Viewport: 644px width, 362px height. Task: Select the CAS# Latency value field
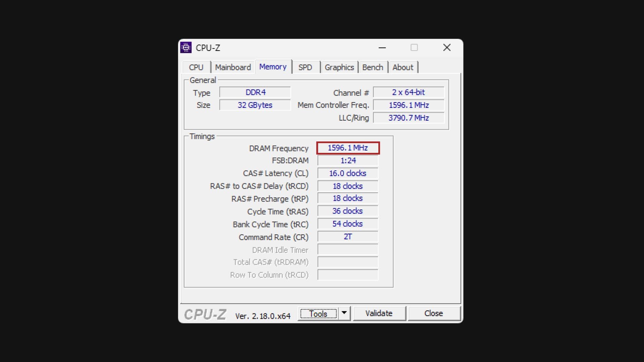pyautogui.click(x=347, y=173)
